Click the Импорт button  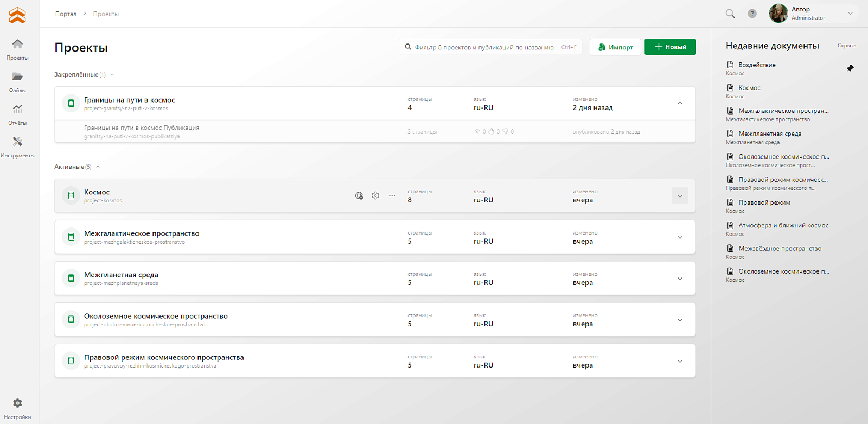pyautogui.click(x=615, y=47)
